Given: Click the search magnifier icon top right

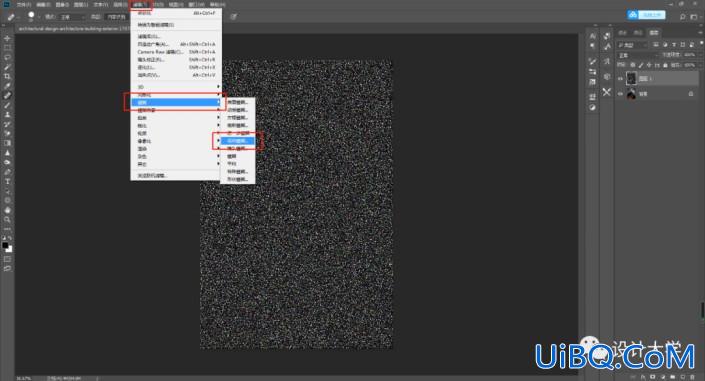Looking at the screenshot, I should point(682,17).
